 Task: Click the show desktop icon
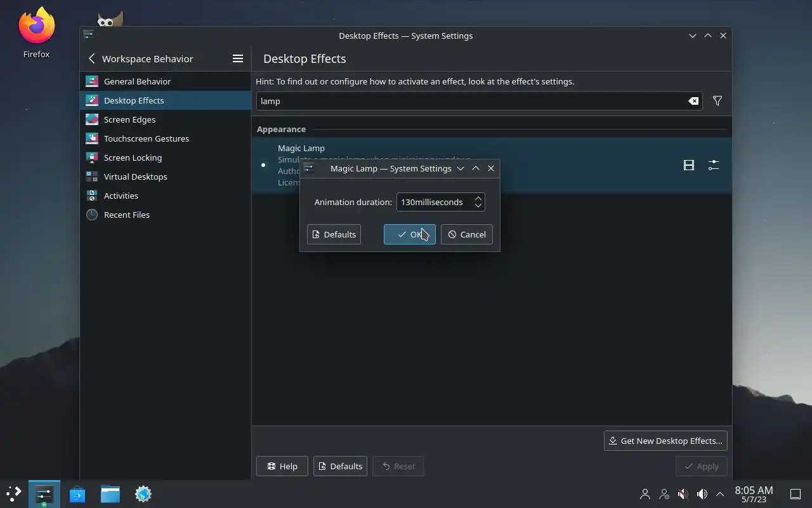(795, 493)
